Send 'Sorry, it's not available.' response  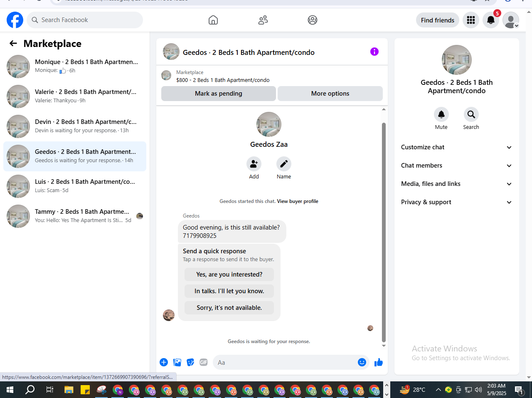[229, 308]
